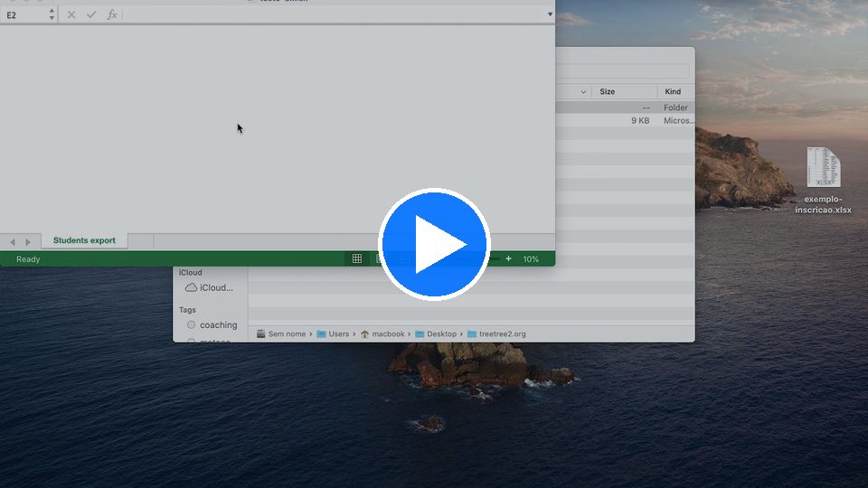Click the Ready status in Excel
Image resolution: width=868 pixels, height=488 pixels.
(28, 259)
